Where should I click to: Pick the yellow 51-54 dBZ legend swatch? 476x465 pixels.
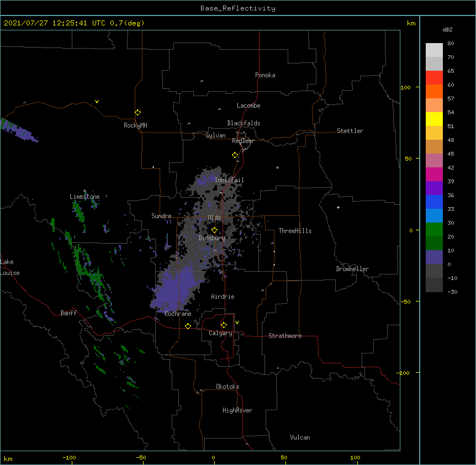[434, 119]
